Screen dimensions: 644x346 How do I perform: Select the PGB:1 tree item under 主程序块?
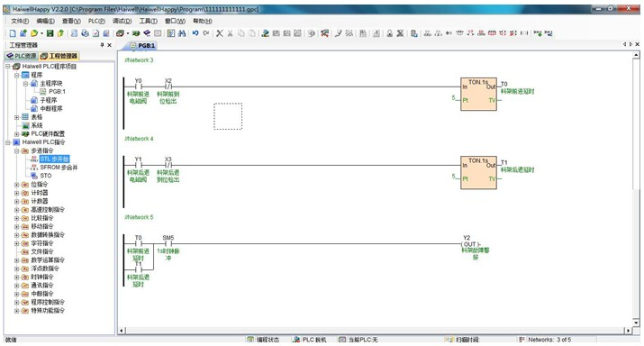tap(57, 92)
